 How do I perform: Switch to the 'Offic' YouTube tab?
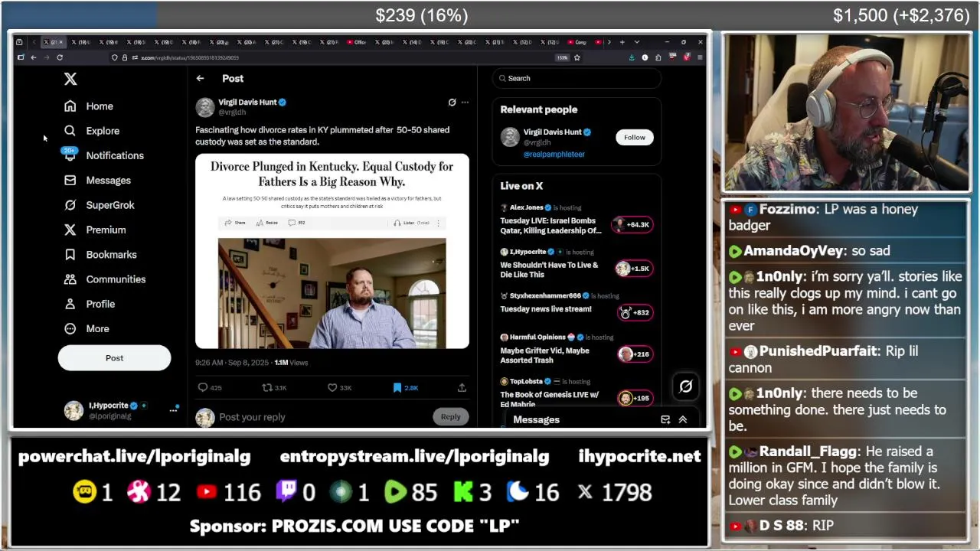(x=356, y=42)
